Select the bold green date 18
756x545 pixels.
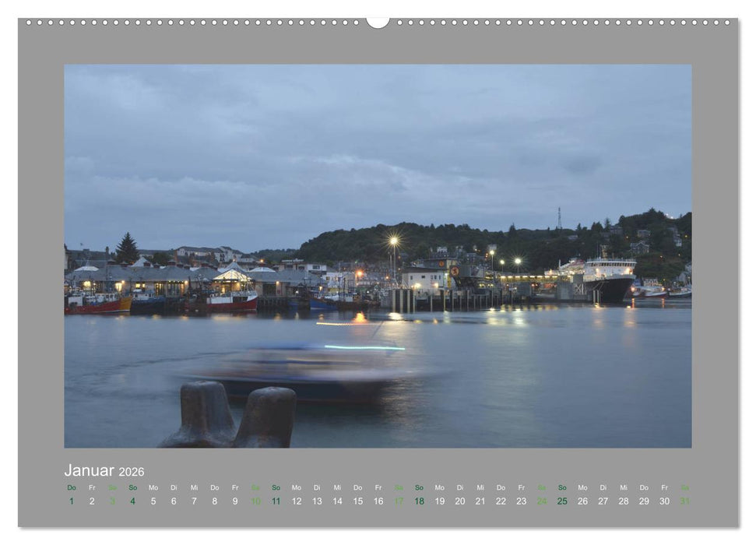(x=417, y=501)
